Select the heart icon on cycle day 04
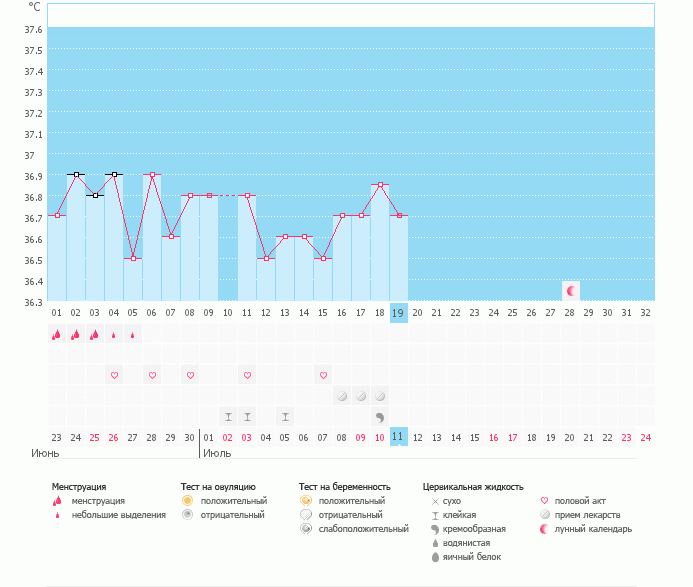The height and width of the screenshot is (587, 693). 114,375
